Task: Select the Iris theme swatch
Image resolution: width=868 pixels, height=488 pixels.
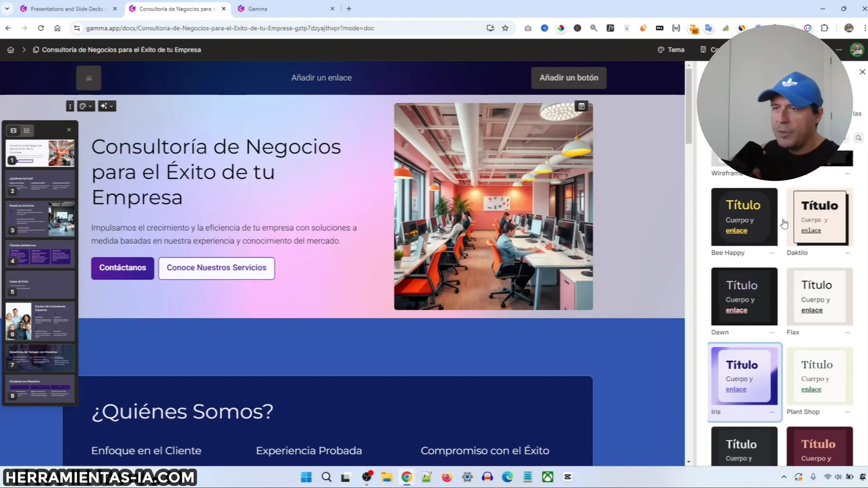Action: click(744, 376)
